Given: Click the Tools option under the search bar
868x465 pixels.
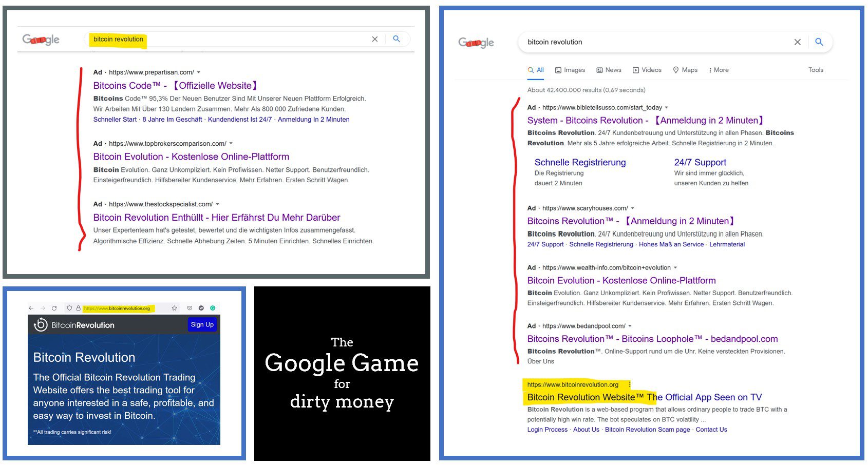Looking at the screenshot, I should [815, 70].
